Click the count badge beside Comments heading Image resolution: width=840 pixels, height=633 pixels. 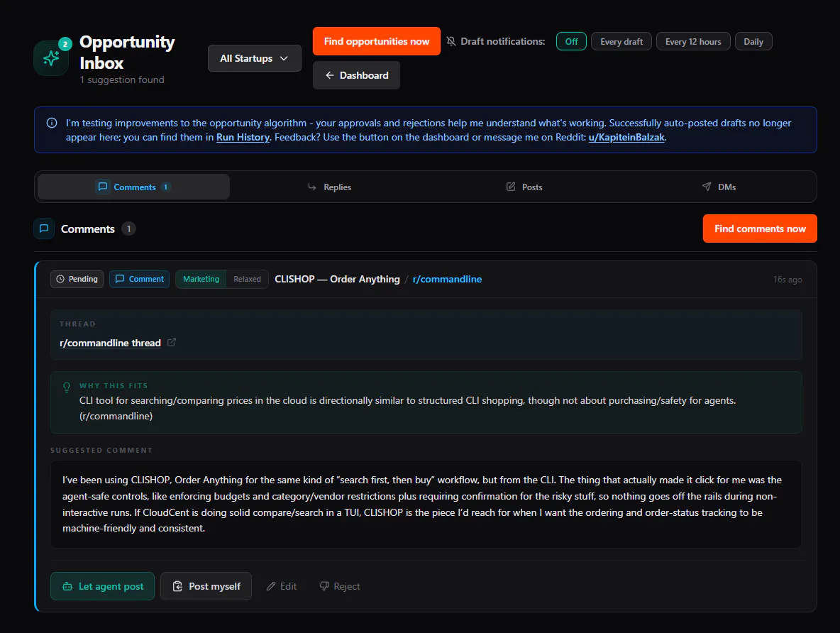128,229
